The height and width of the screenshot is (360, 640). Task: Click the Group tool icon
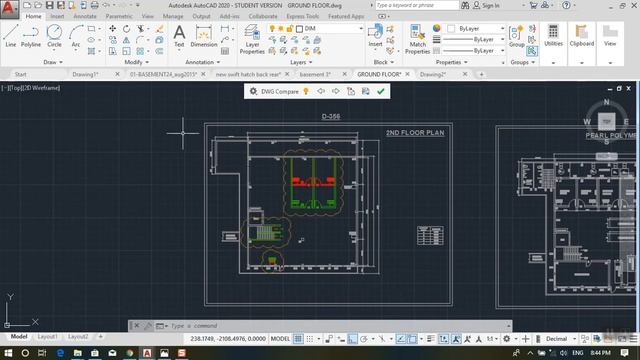516,36
